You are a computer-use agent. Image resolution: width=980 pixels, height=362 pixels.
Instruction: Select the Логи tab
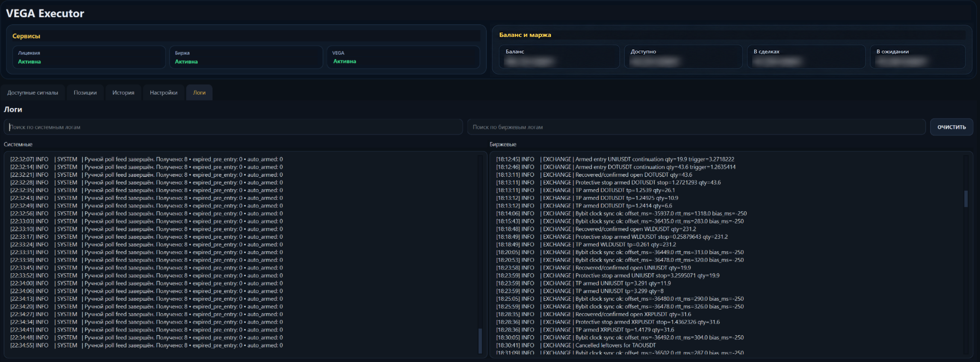click(x=199, y=92)
